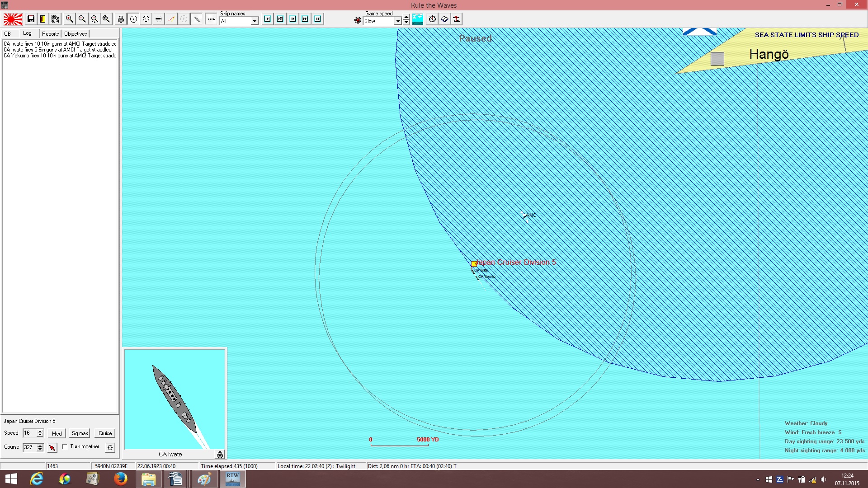Screen dimensions: 868x488
Task: Click the padlock next to CA Iwate
Action: click(220, 455)
